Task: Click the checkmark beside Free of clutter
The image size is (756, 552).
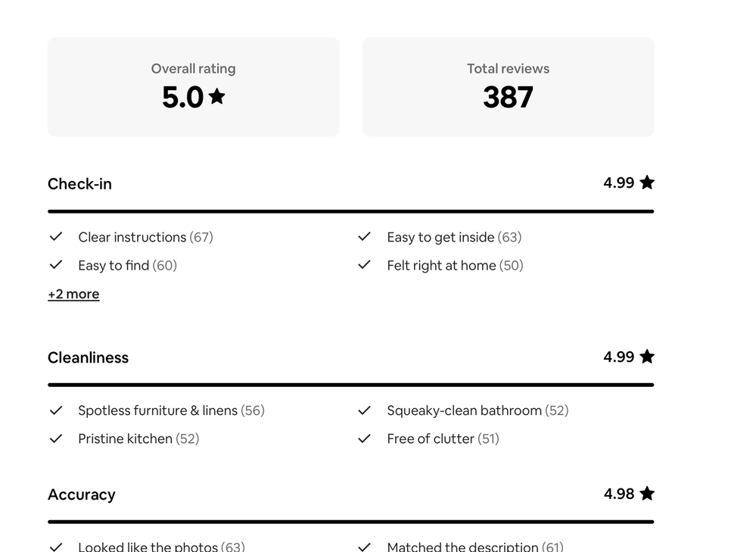Action: click(x=364, y=438)
